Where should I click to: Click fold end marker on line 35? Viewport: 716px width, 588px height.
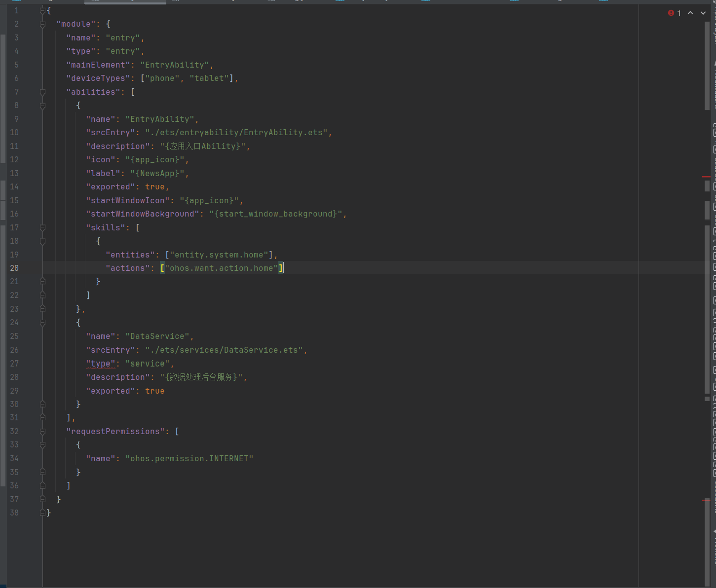42,472
